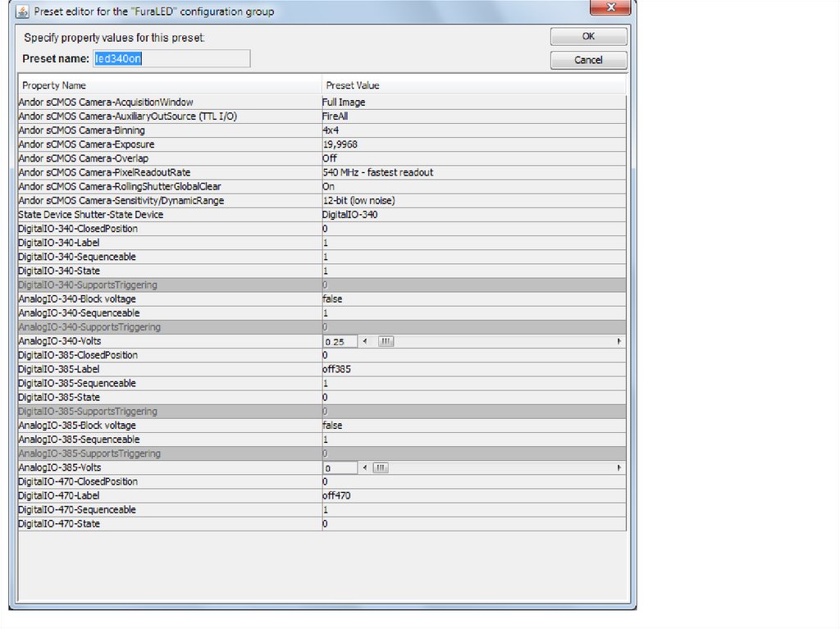This screenshot has height=629, width=840.
Task: Click AnalogIO-340-Block voltage value 'false'
Action: point(332,299)
